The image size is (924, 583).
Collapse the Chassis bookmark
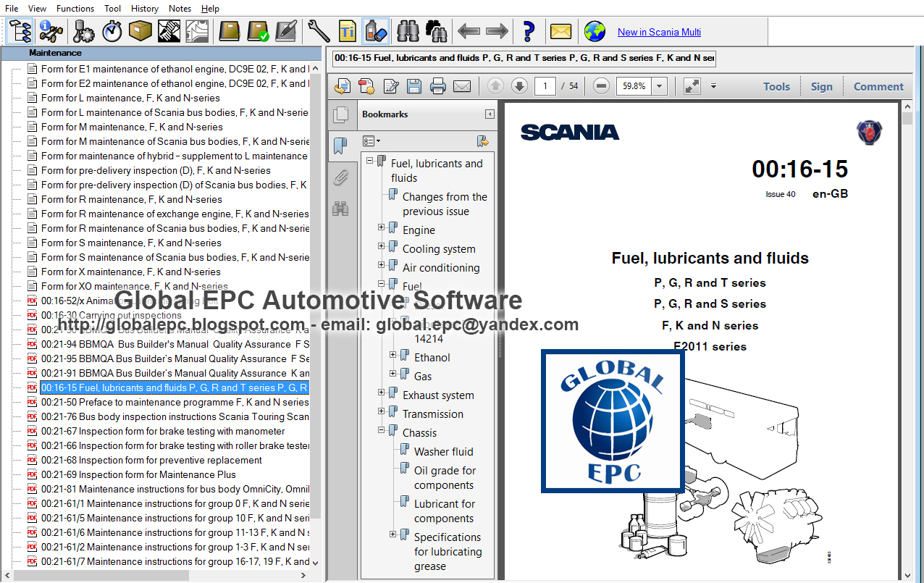pos(382,430)
